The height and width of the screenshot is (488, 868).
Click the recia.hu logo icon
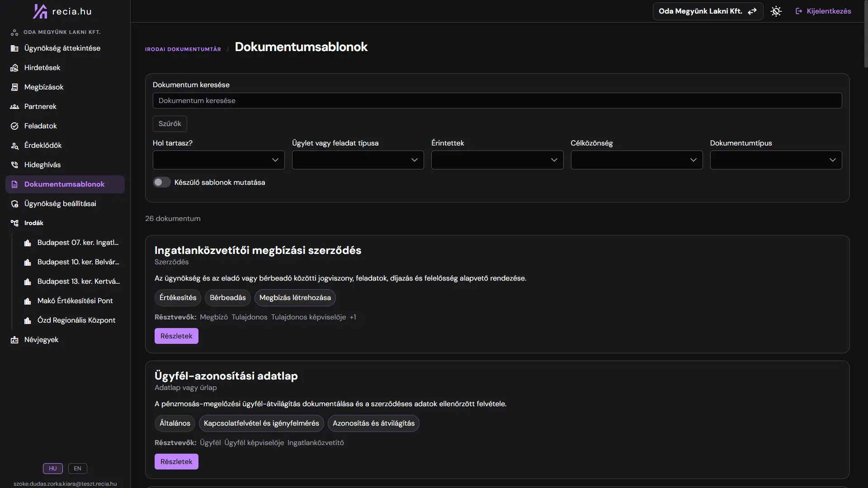[40, 11]
